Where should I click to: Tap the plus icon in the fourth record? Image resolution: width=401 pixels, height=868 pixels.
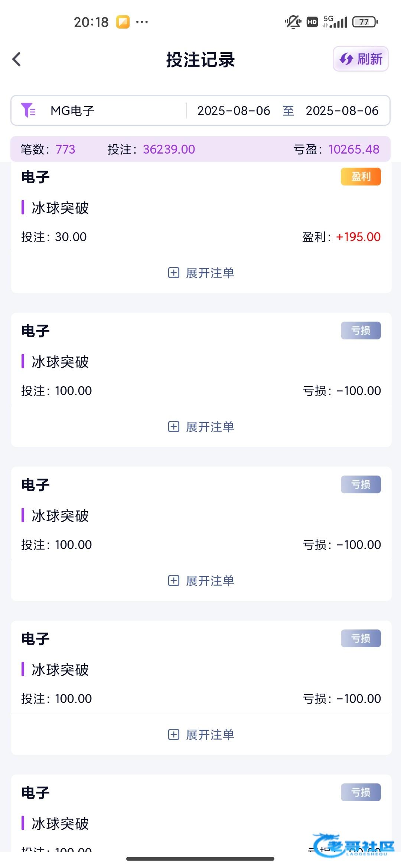click(x=173, y=735)
